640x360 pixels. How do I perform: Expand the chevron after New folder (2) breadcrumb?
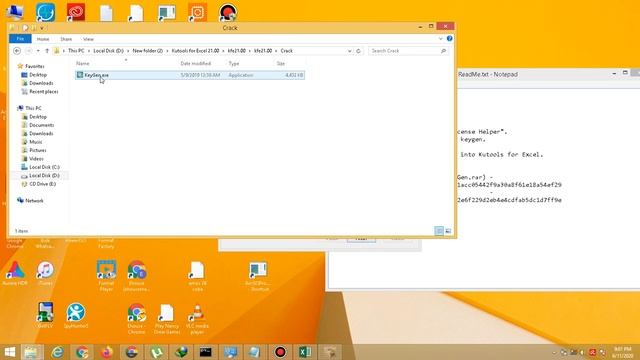pos(167,51)
